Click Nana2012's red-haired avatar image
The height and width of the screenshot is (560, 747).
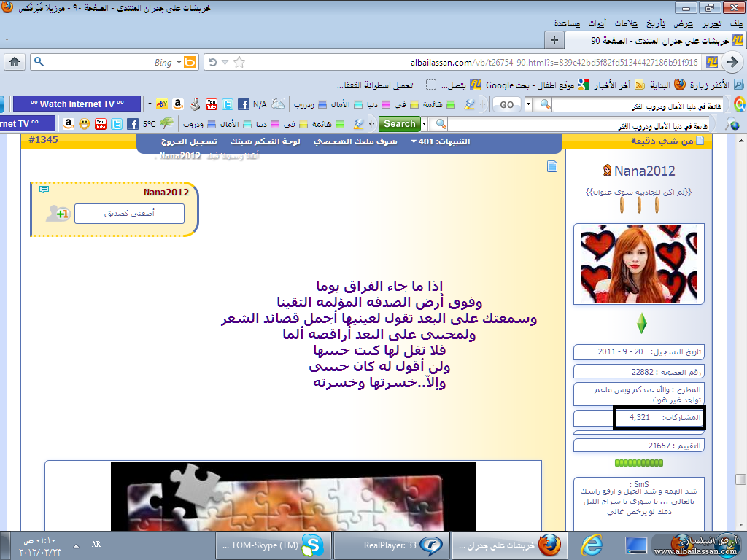pyautogui.click(x=638, y=264)
